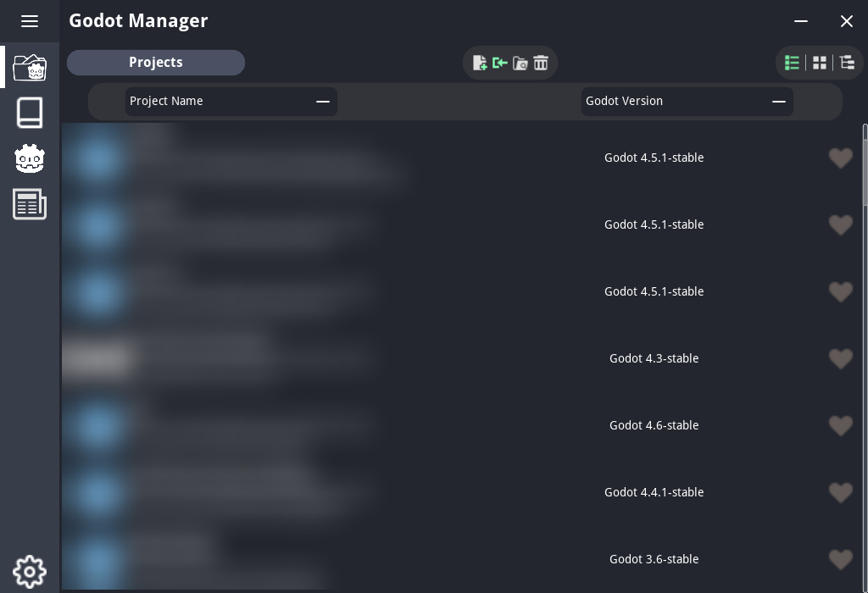Click the Import Project arrow icon
Image resolution: width=868 pixels, height=593 pixels.
click(x=500, y=63)
